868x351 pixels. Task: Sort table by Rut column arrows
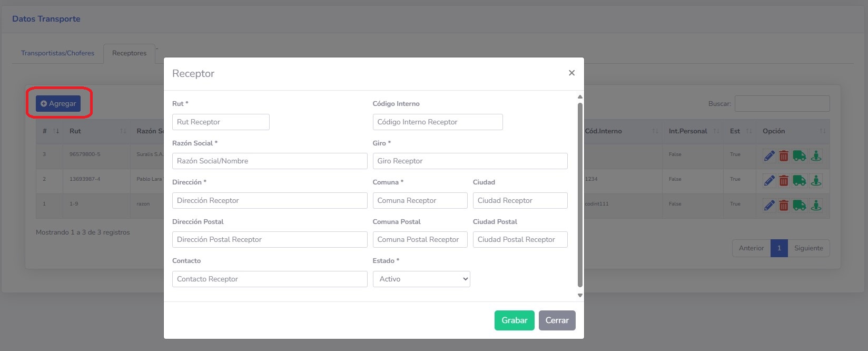coord(123,131)
